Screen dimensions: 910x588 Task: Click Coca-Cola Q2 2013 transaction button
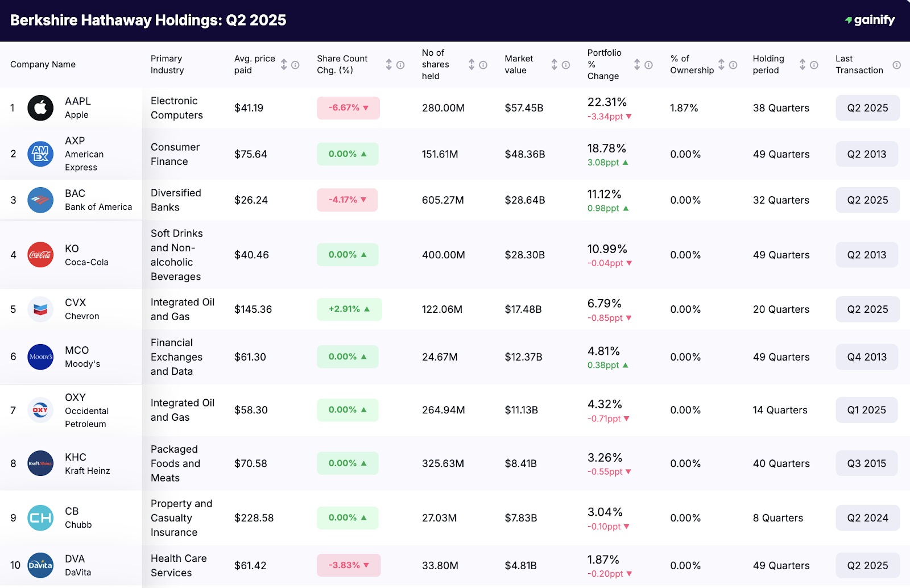pyautogui.click(x=867, y=255)
